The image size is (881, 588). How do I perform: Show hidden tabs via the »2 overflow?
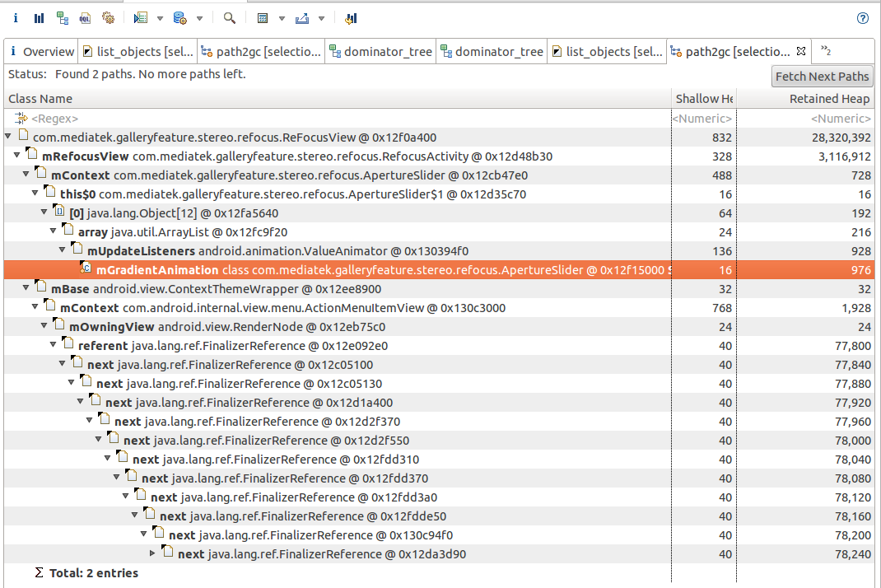826,51
